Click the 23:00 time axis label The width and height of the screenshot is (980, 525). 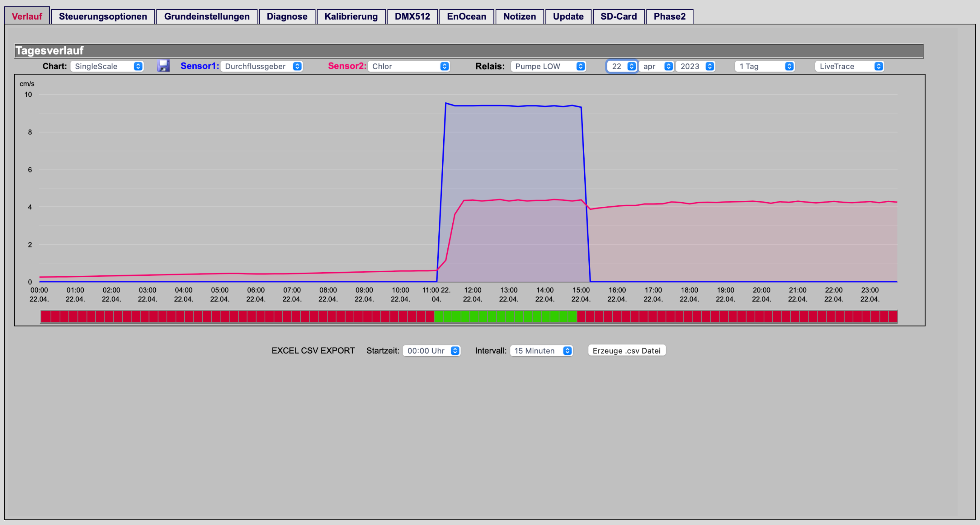(x=870, y=295)
